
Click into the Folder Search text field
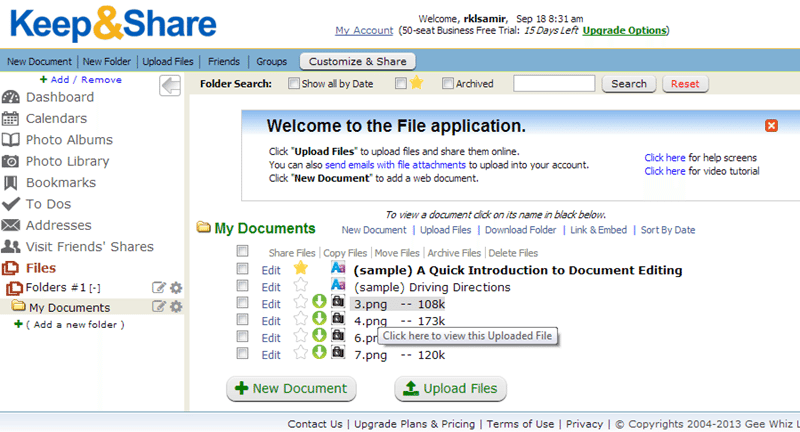[554, 83]
